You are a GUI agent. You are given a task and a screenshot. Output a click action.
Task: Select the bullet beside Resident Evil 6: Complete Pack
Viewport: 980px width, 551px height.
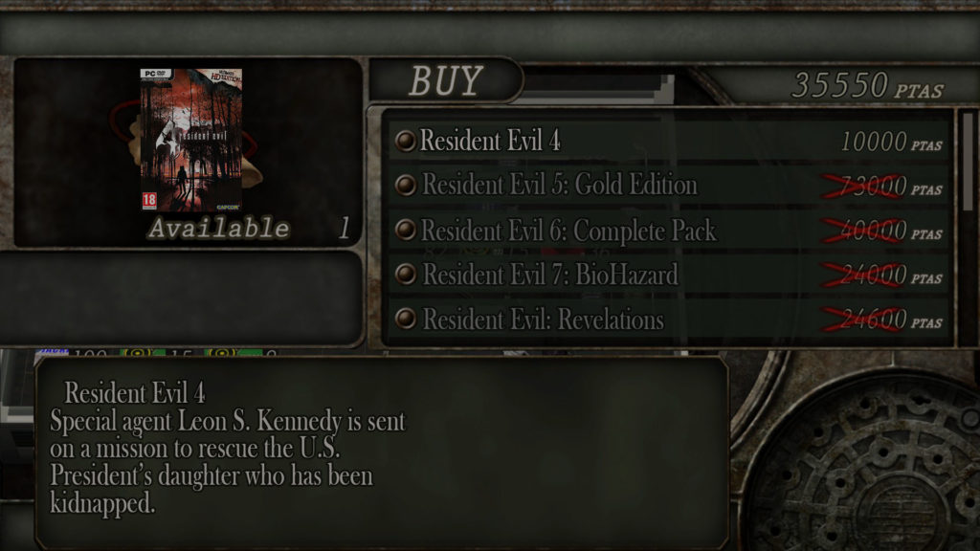tap(406, 230)
